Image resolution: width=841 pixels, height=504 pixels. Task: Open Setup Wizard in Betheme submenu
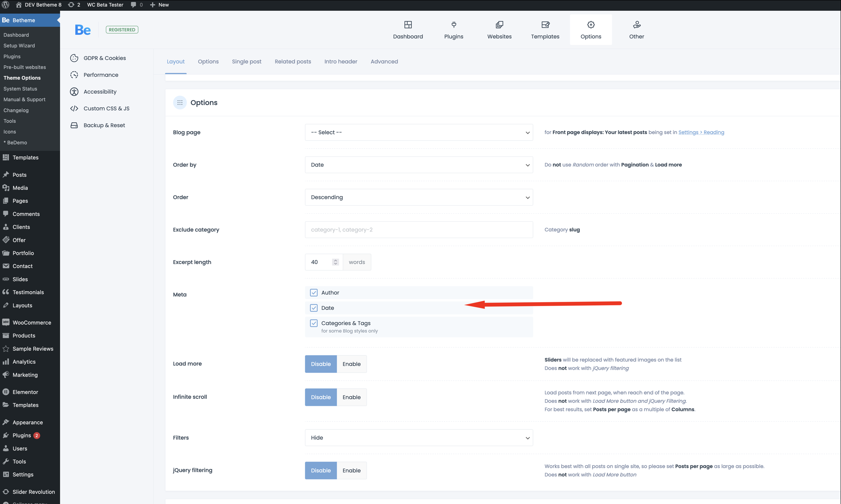(x=19, y=45)
